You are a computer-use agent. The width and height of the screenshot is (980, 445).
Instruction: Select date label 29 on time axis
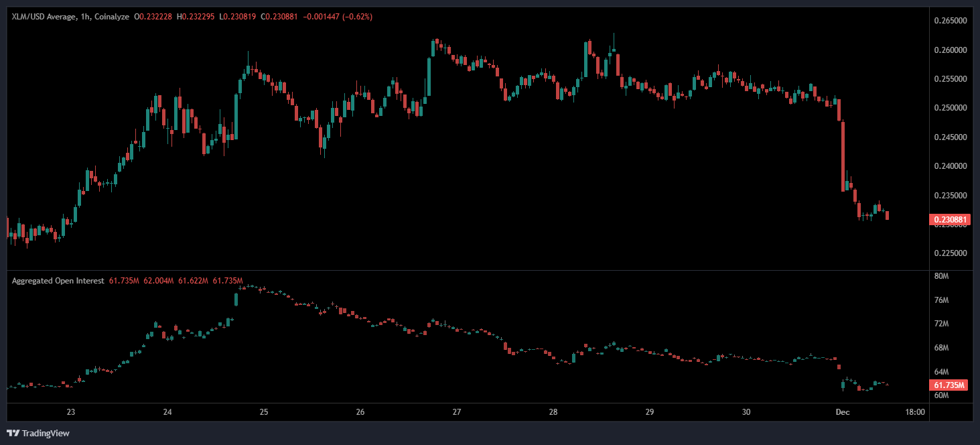650,411
